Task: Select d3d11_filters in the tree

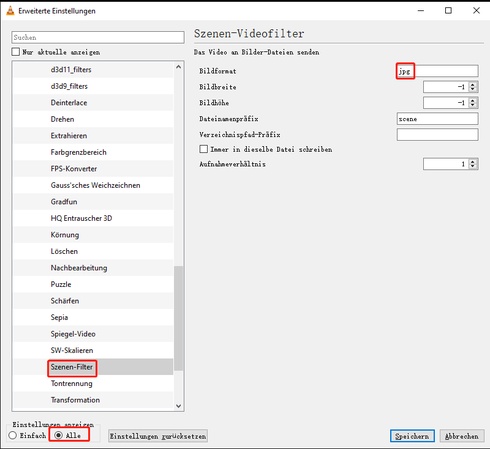Action: pyautogui.click(x=93, y=70)
